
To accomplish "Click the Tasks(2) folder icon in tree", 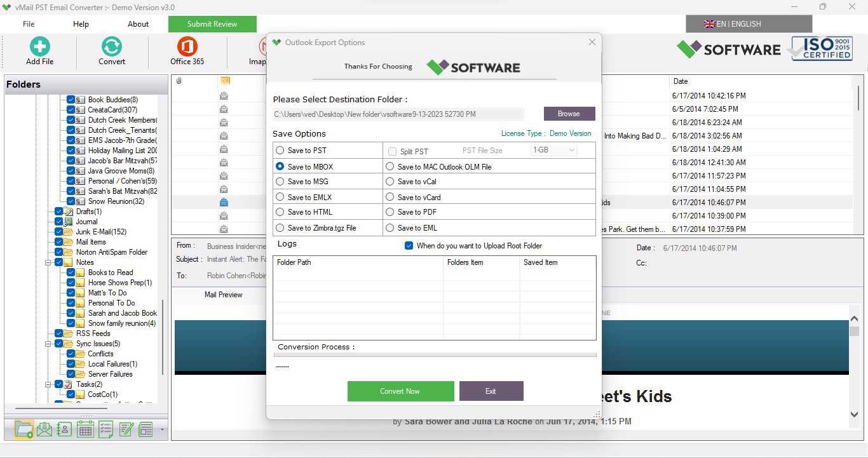I will point(68,384).
